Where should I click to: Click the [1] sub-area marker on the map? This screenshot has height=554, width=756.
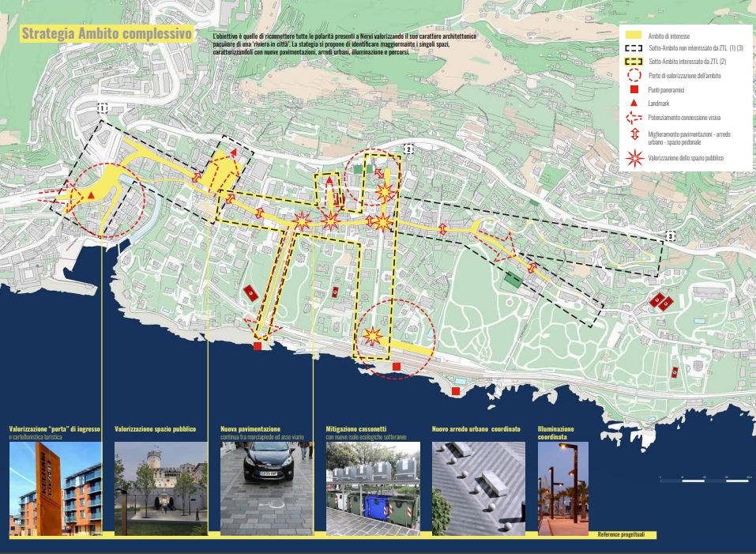click(102, 107)
